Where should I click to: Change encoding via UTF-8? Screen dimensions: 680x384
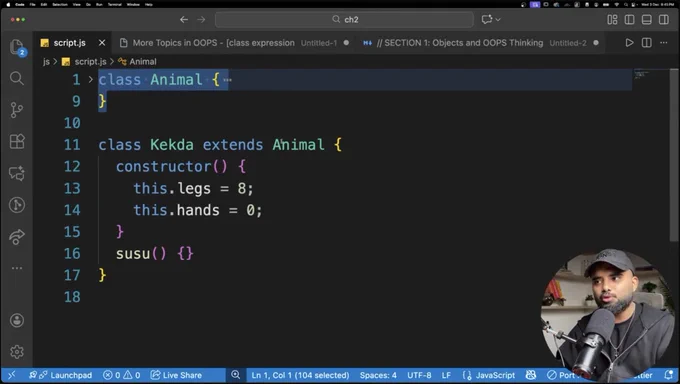tap(419, 375)
